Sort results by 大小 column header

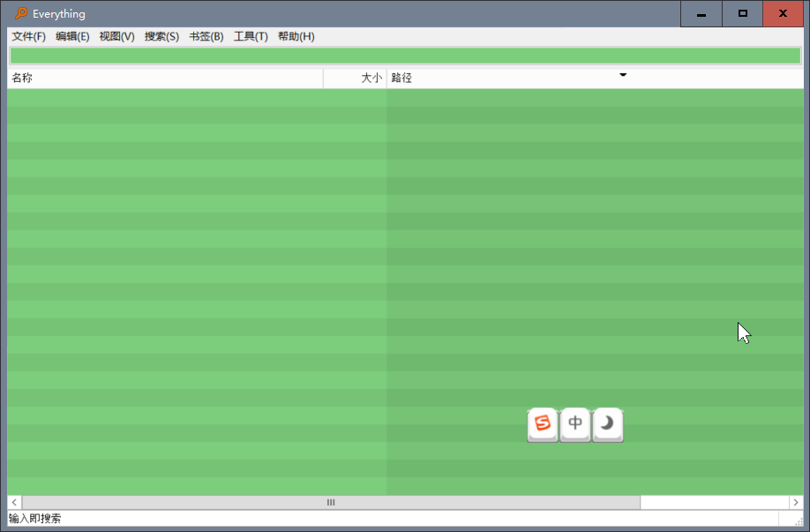356,78
